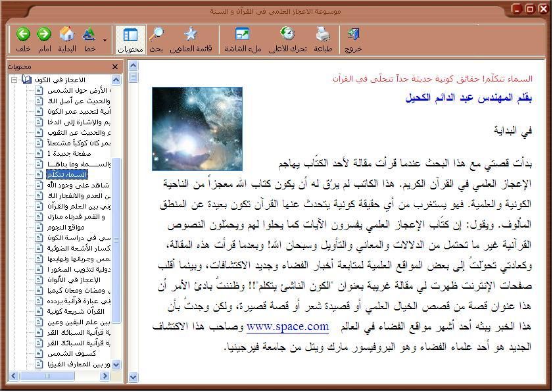Image resolution: width=553 pixels, height=392 pixels.
Task: Click the contents tree scroll-right arrow
Action: 105,376
